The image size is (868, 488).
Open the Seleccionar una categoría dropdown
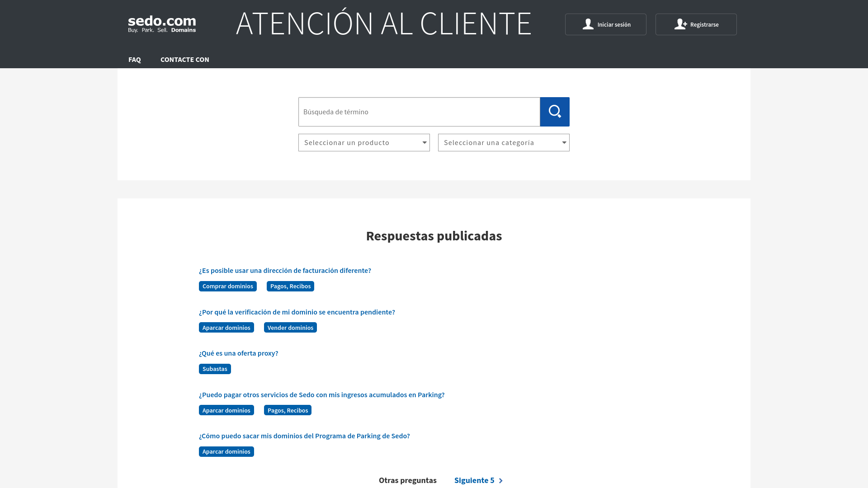tap(504, 143)
